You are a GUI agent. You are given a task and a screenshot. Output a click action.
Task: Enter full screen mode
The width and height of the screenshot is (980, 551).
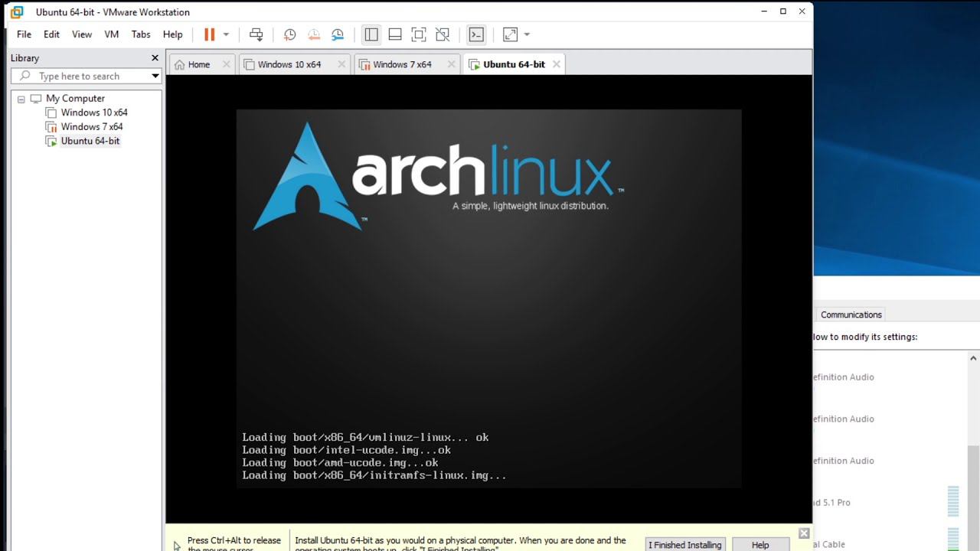pos(418,34)
